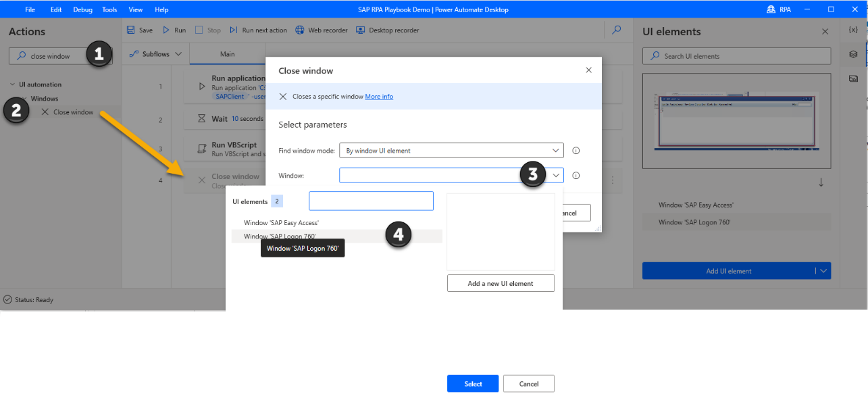
Task: Close the UI elements pane
Action: tap(825, 32)
